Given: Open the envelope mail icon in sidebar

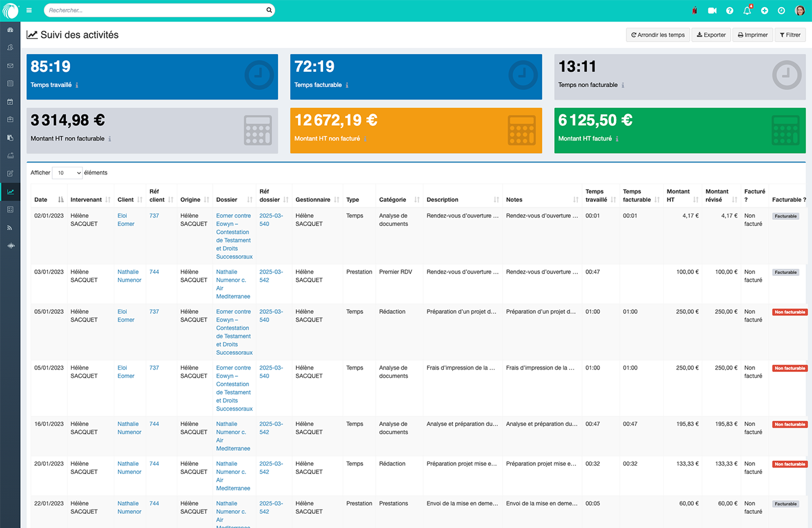Looking at the screenshot, I should [10, 66].
